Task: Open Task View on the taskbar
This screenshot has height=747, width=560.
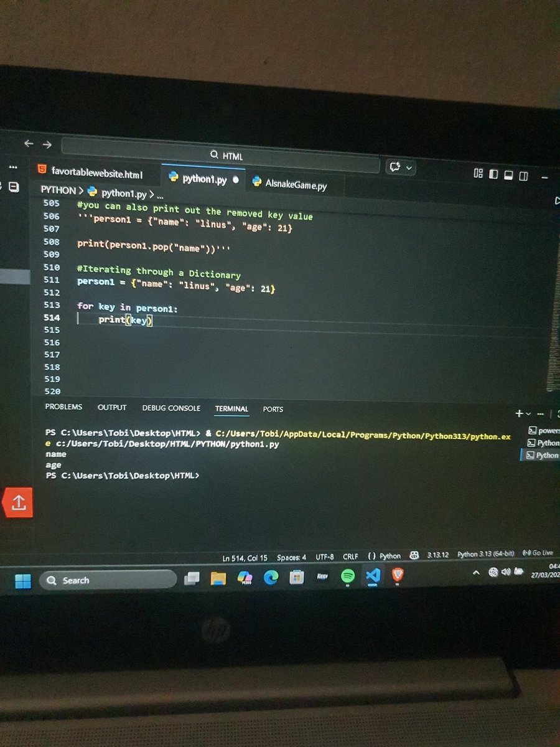Action: (192, 579)
